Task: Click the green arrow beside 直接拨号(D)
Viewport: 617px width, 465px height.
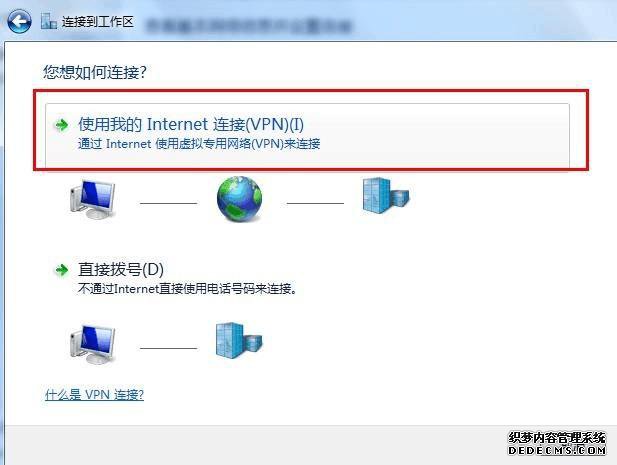Action: pyautogui.click(x=61, y=270)
